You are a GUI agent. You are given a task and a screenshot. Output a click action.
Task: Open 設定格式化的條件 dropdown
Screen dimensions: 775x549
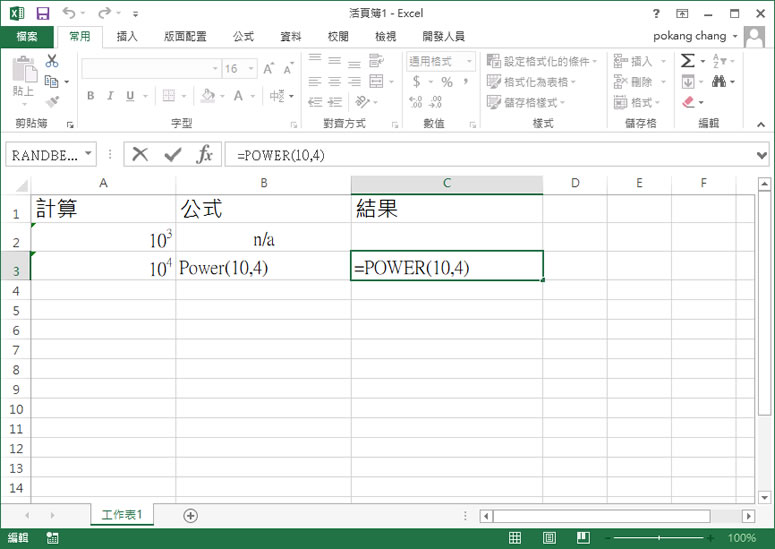(x=542, y=61)
